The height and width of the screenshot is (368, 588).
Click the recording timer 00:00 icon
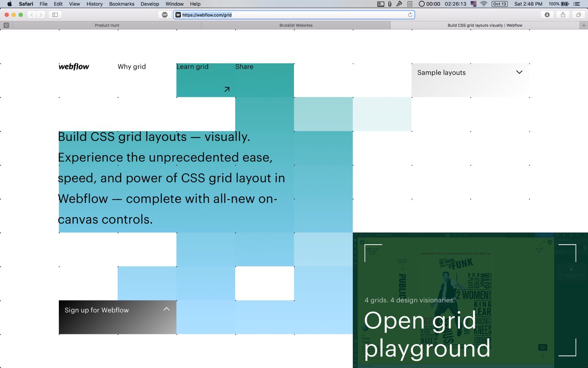(x=429, y=4)
